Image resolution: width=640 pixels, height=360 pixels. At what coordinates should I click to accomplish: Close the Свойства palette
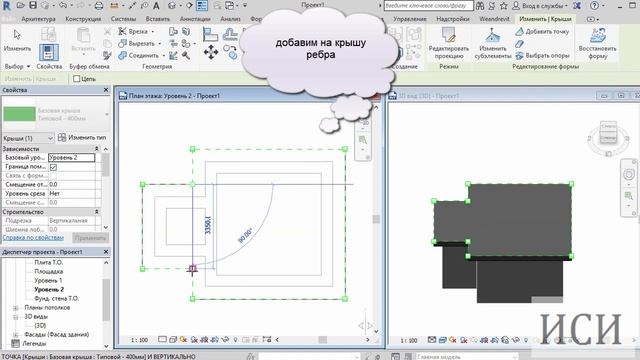click(x=106, y=89)
